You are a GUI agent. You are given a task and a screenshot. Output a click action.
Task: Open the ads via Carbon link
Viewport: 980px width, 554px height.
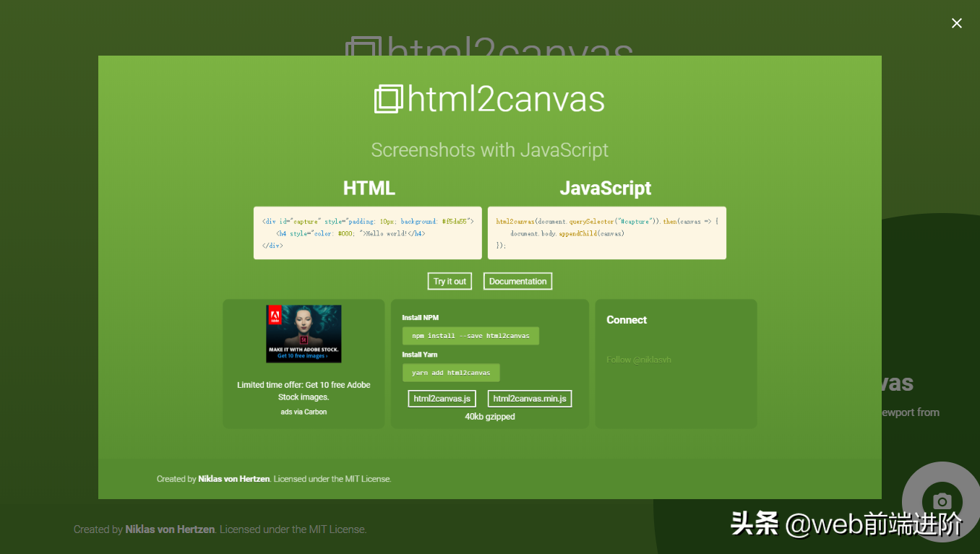(304, 412)
